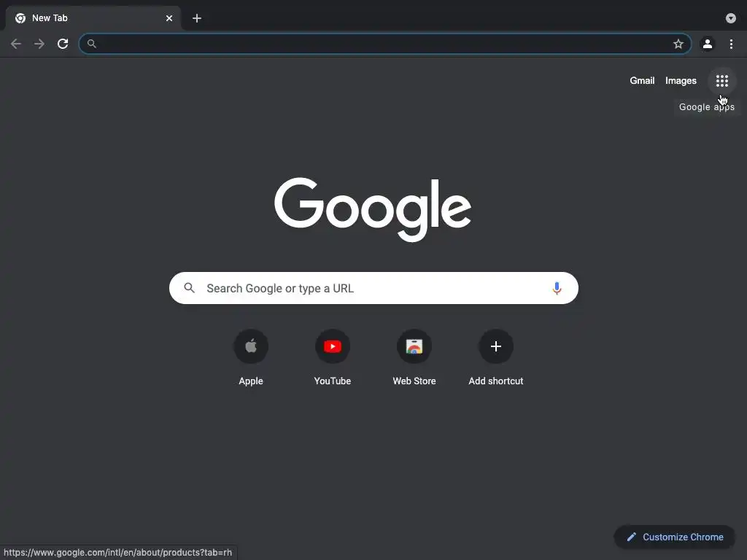The height and width of the screenshot is (560, 747).
Task: Open the Google apps grid launcher
Action: (721, 81)
